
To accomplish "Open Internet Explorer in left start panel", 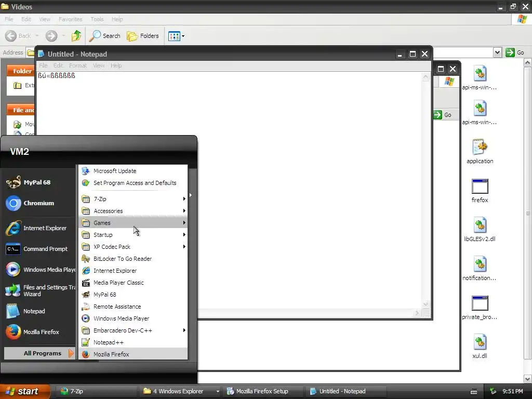I will pos(39,228).
